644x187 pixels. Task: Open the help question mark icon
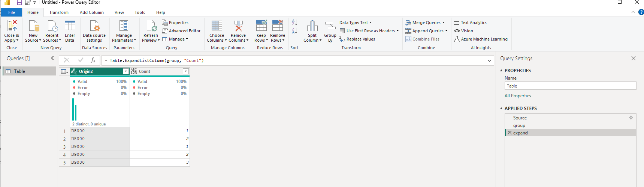(x=641, y=12)
